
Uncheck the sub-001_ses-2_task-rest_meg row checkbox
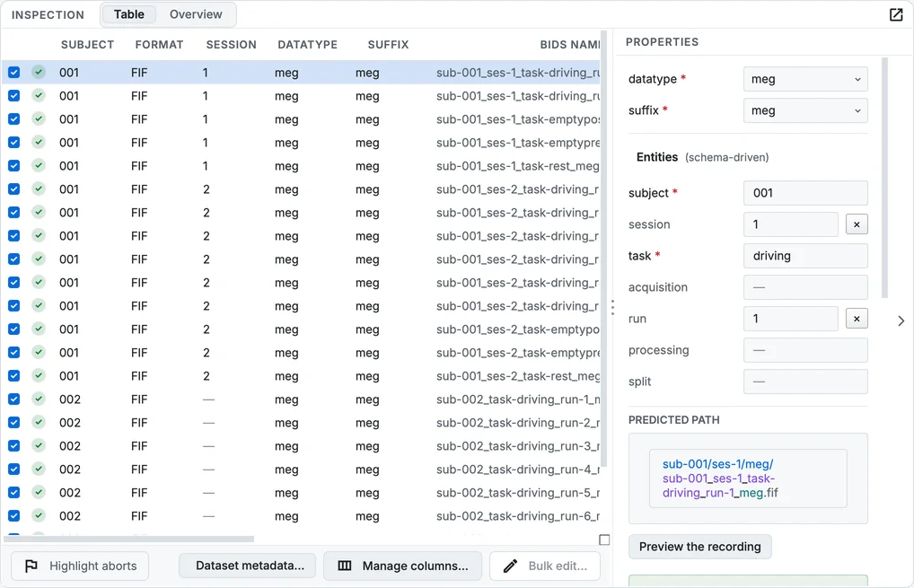click(14, 375)
